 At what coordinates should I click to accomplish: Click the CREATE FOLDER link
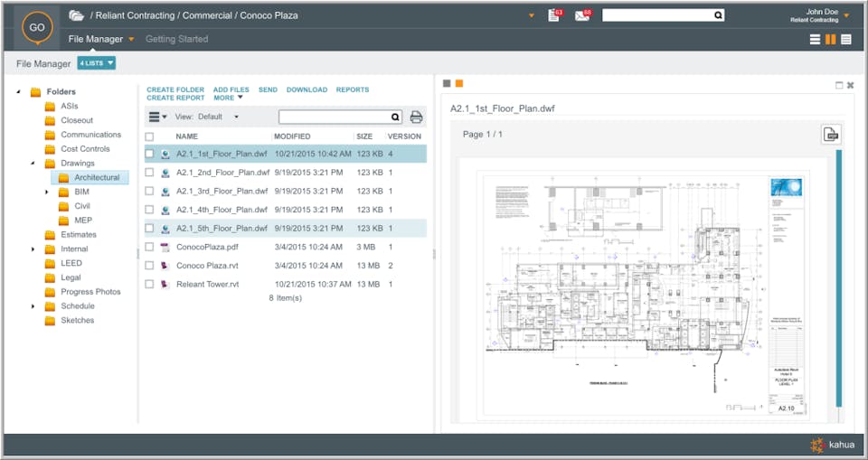coord(175,89)
